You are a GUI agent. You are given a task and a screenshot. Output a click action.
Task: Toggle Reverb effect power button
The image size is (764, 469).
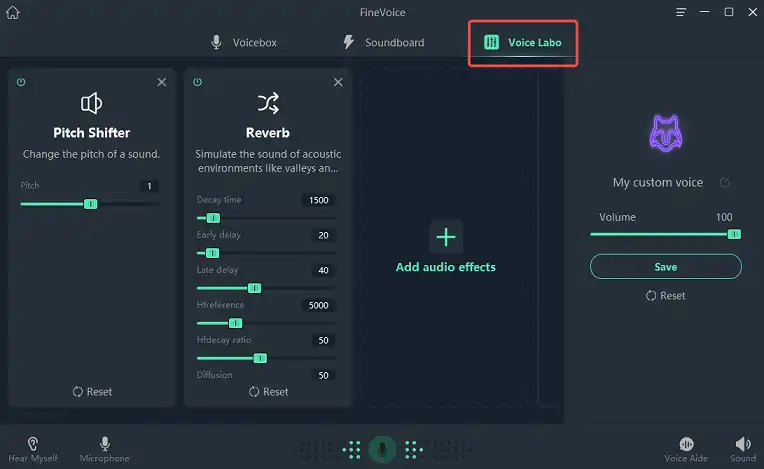pos(197,82)
